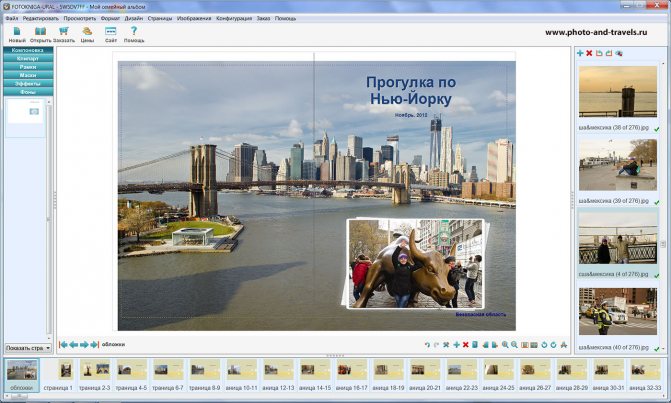Expand the Показать стра dropdown

pos(28,348)
